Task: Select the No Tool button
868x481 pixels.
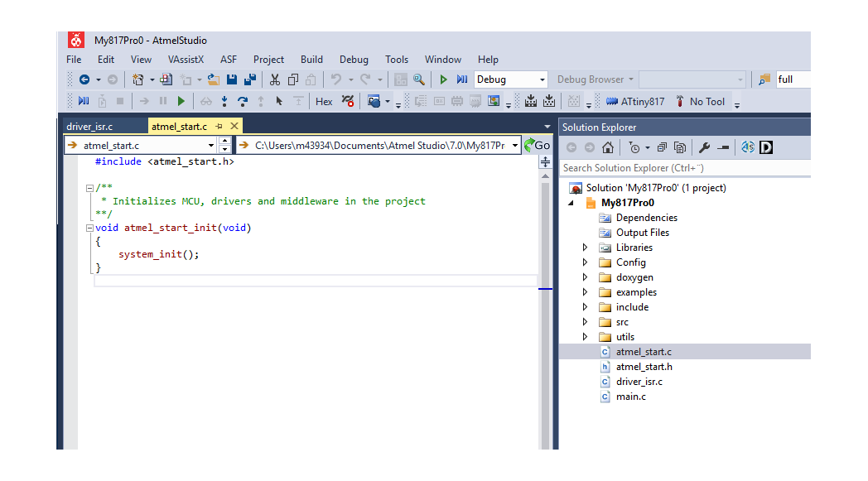Action: [700, 102]
